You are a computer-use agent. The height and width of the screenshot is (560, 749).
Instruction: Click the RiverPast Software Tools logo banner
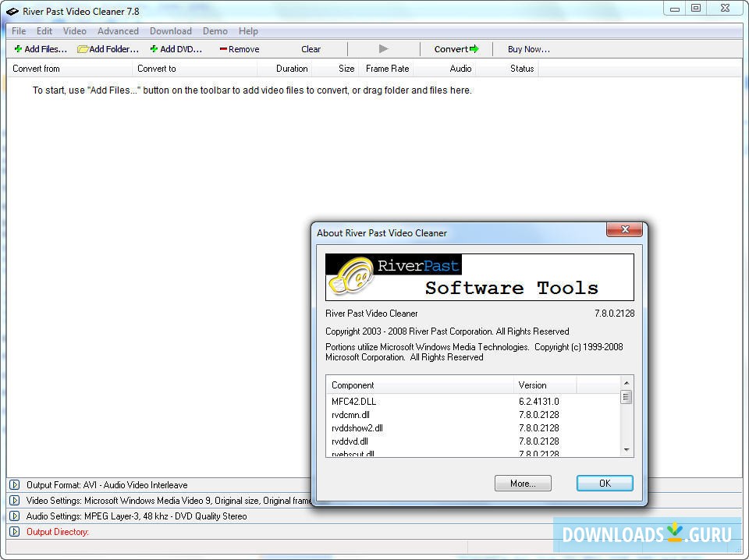[x=479, y=277]
